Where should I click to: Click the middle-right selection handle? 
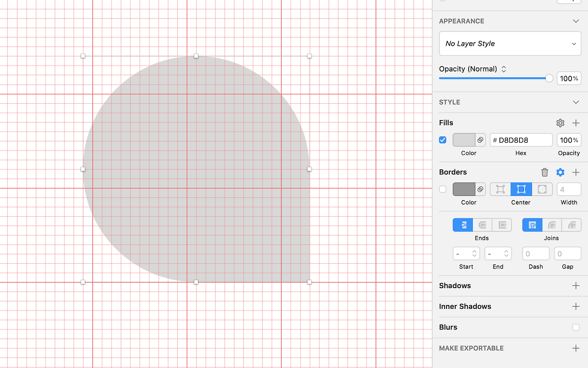coord(309,169)
